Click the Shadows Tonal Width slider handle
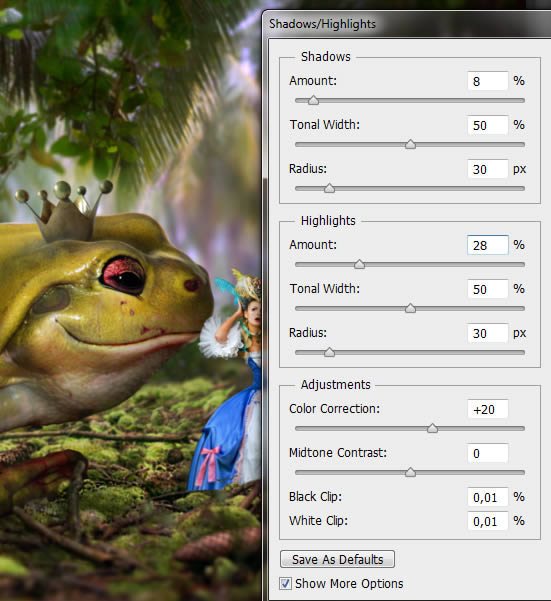This screenshot has height=601, width=551. [410, 145]
